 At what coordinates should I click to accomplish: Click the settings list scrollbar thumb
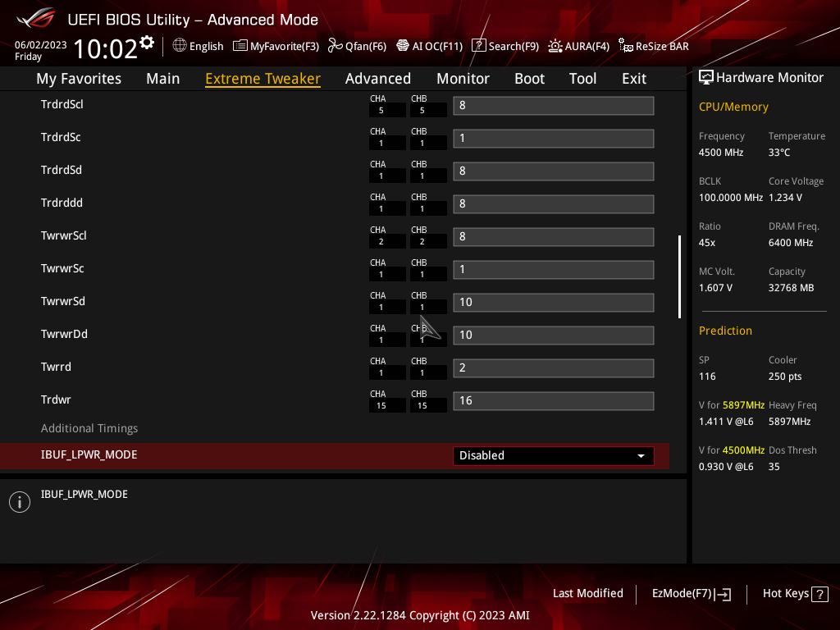pos(680,277)
